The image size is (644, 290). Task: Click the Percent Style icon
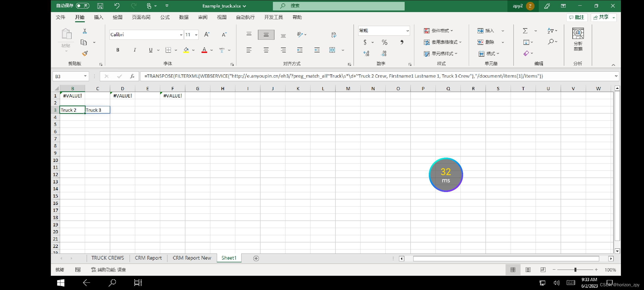pyautogui.click(x=385, y=42)
